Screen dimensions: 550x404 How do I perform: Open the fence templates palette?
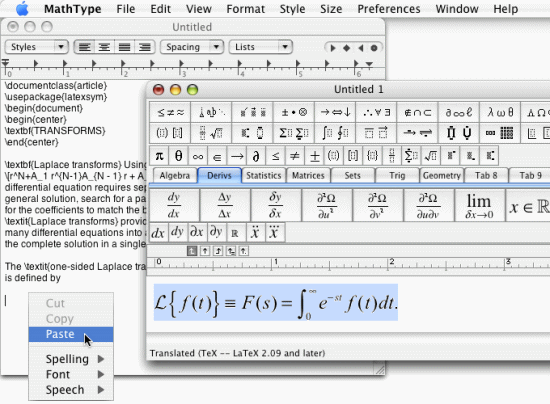[170, 133]
